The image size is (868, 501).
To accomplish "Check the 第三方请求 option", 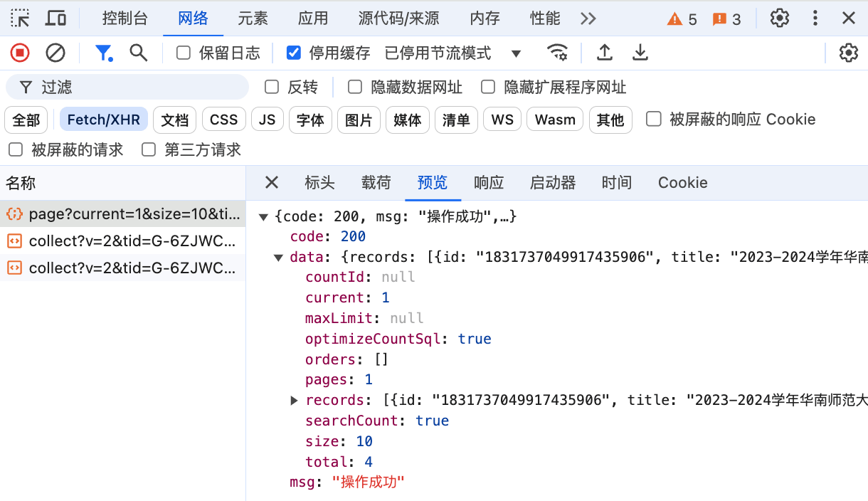I will [149, 149].
